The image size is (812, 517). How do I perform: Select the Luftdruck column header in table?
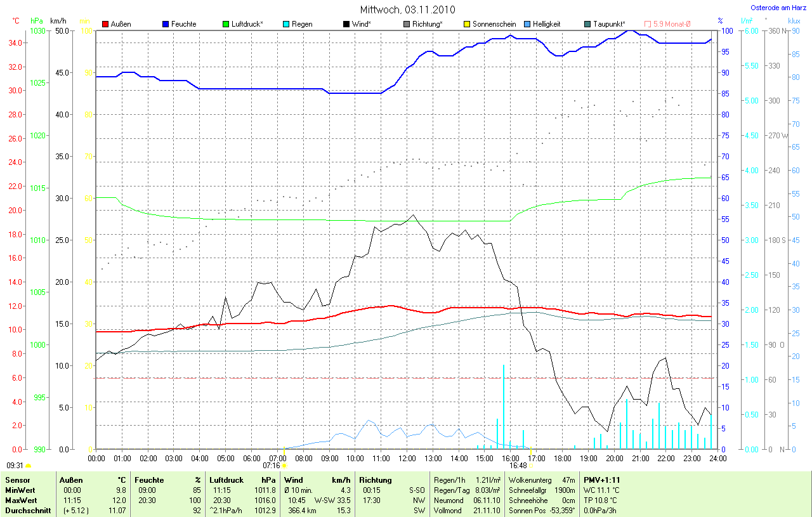(x=226, y=480)
